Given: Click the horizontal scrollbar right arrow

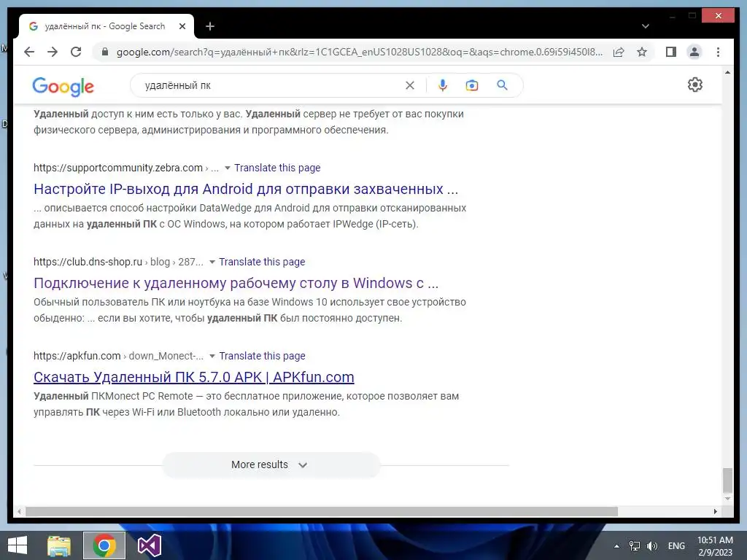Looking at the screenshot, I should (715, 511).
